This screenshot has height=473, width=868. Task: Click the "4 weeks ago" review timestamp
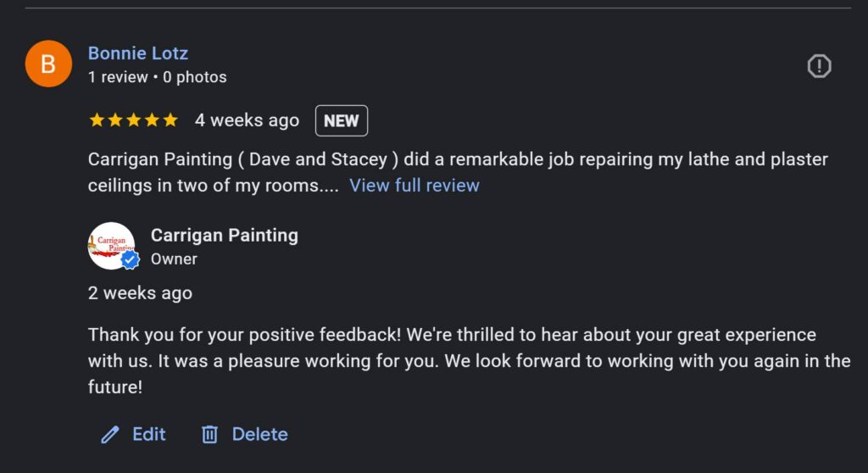pos(247,120)
